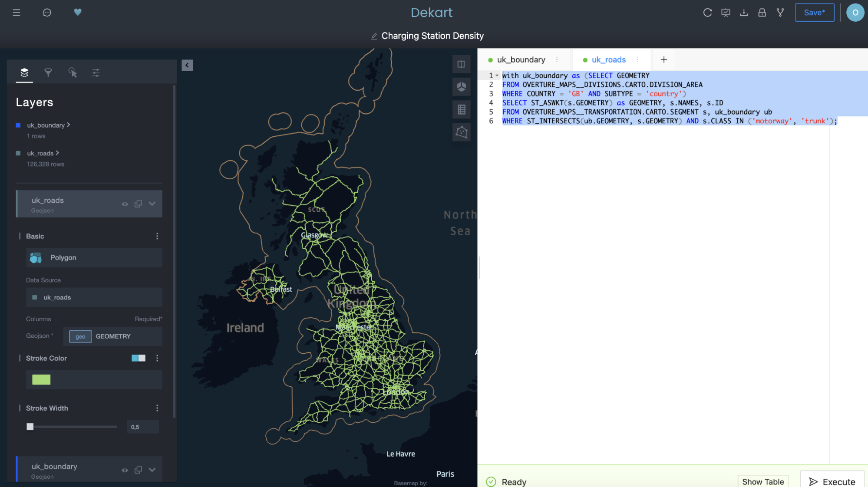Duplicate the uk_roads layer

[139, 204]
